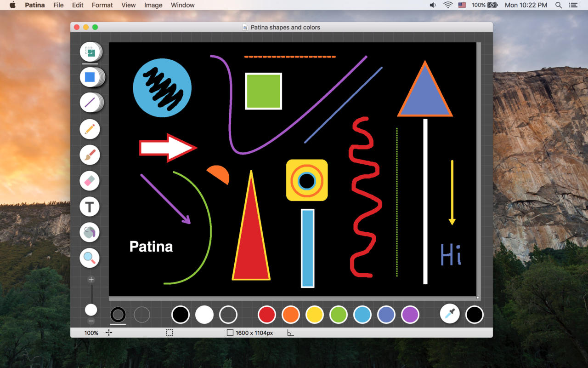
Task: Switch to fill color mode circle
Action: click(142, 315)
